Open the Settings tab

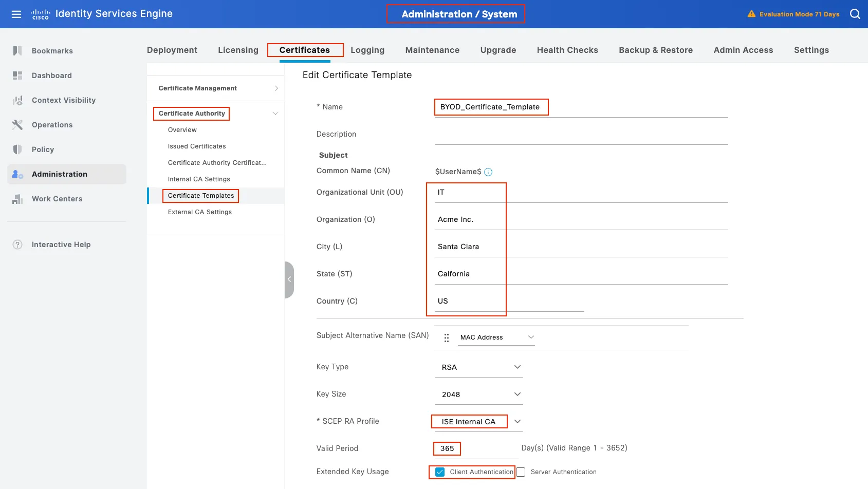[x=811, y=50]
